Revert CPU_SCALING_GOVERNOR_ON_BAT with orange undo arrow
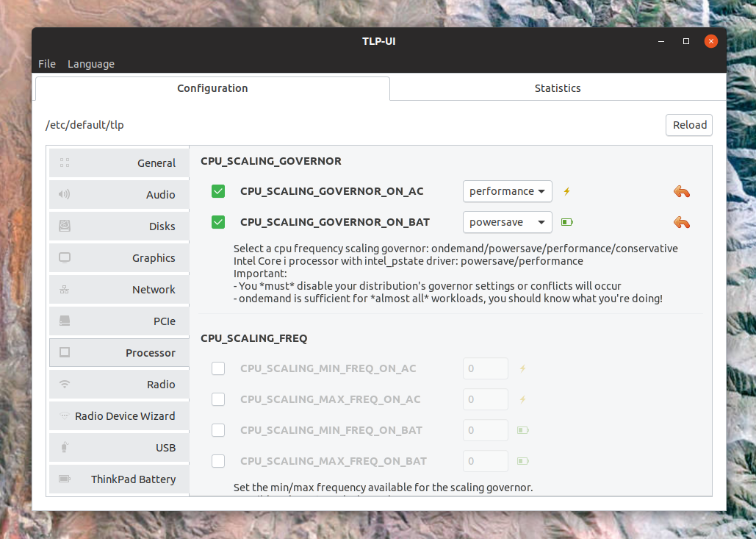This screenshot has width=756, height=539. point(681,223)
